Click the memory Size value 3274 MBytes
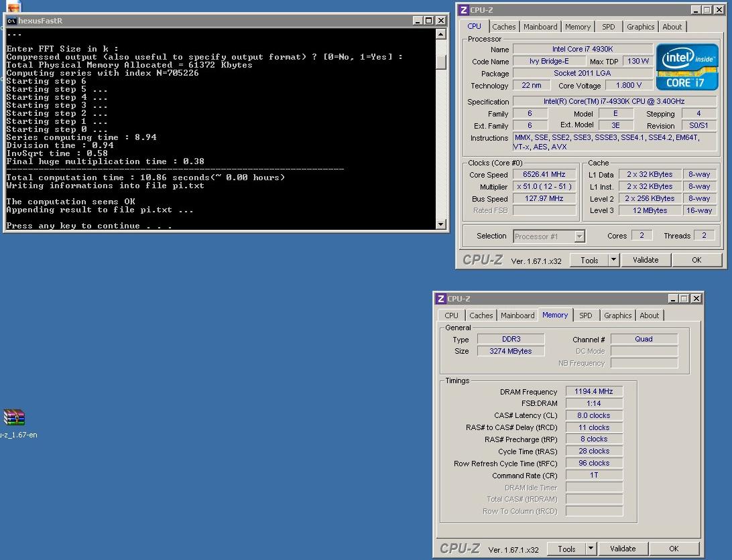 coord(511,351)
